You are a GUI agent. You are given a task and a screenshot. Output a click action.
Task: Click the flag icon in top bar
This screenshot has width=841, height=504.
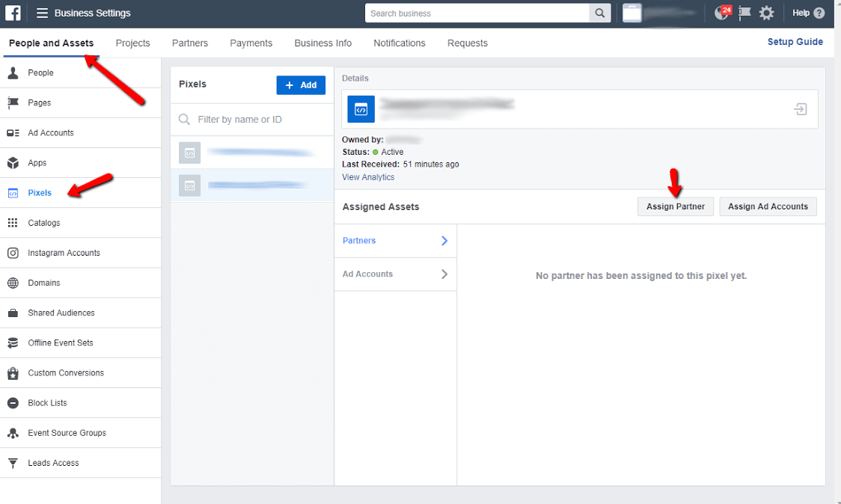[744, 13]
